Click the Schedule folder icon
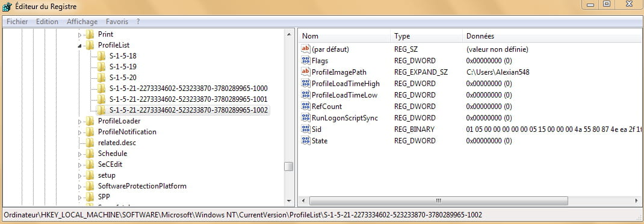Screen dimensions: 644x224 (x=90, y=154)
